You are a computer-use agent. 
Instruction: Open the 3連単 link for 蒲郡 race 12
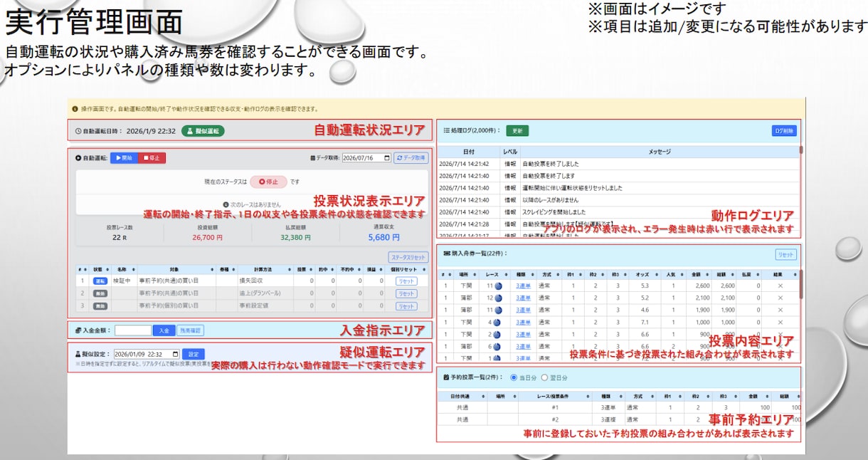coord(523,298)
